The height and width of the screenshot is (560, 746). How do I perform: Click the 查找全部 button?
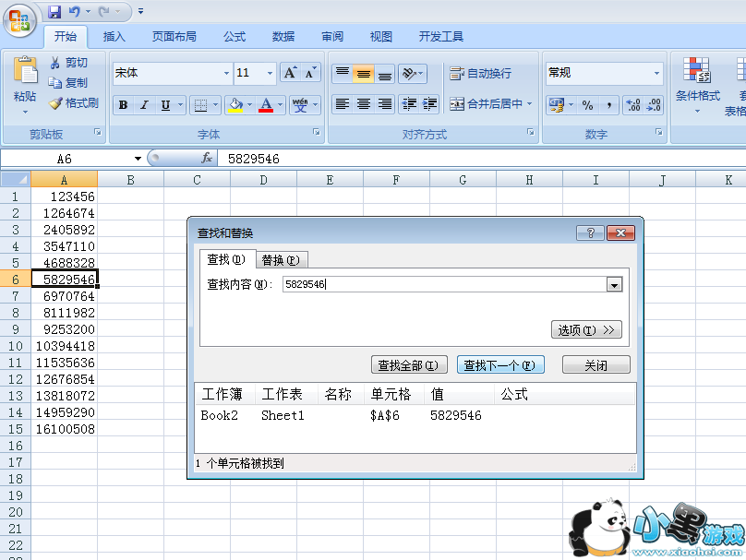[409, 365]
